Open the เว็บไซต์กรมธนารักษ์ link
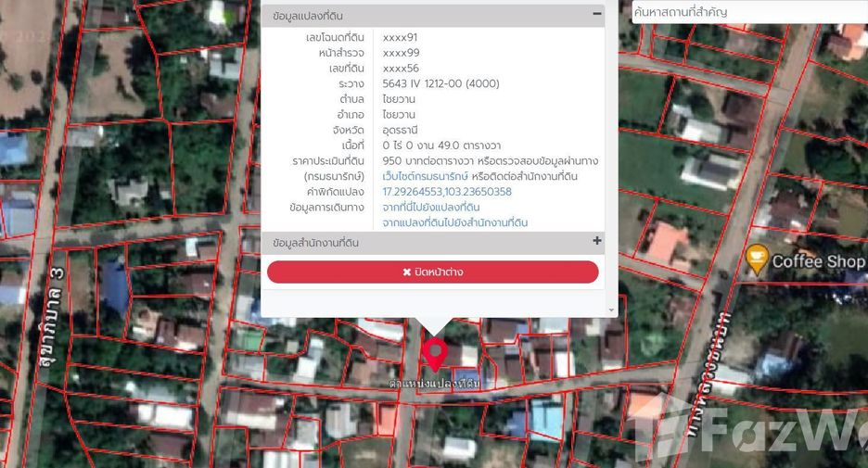The image size is (868, 468). click(425, 176)
